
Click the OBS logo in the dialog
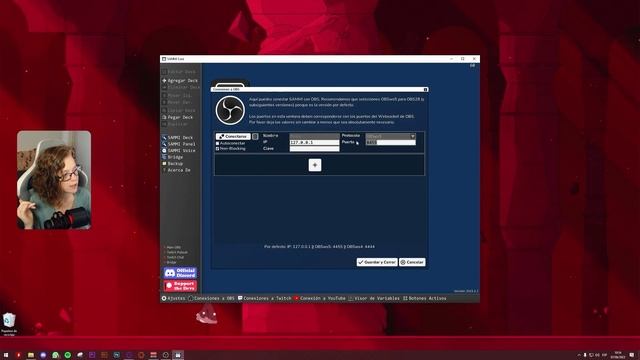tap(230, 110)
